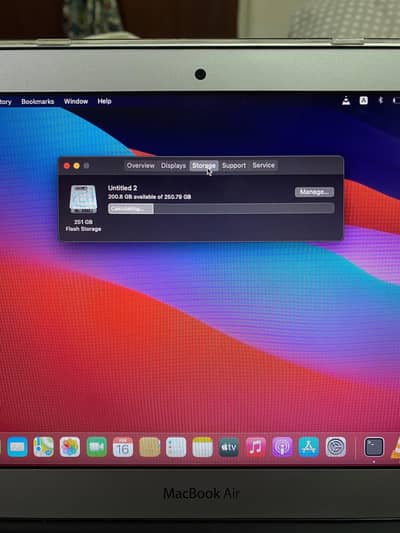
Task: Launch Terminal from the dock
Action: (374, 447)
